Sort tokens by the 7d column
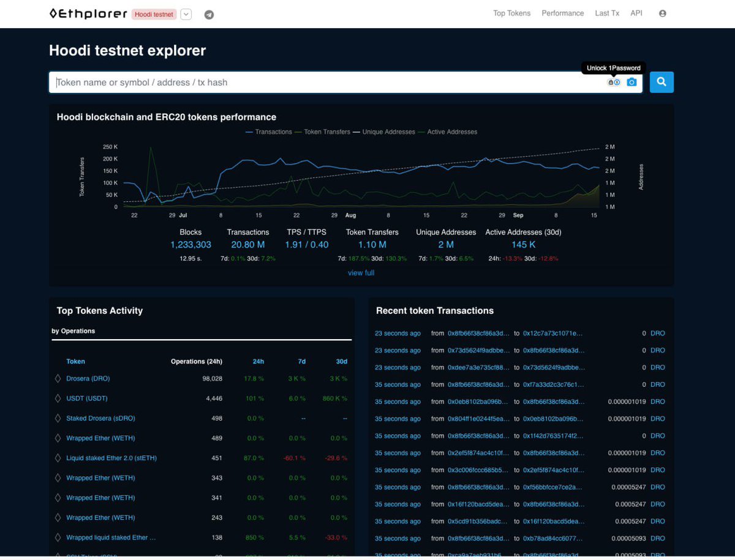The width and height of the screenshot is (735, 560). click(x=301, y=362)
